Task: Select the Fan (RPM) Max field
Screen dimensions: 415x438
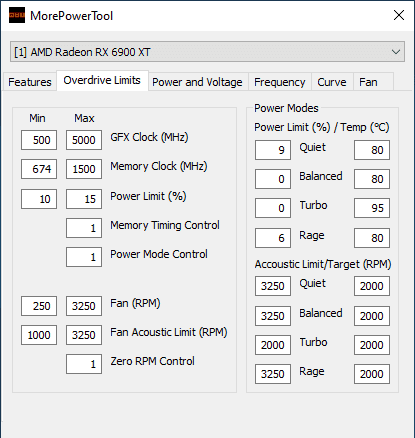Action: coord(84,306)
